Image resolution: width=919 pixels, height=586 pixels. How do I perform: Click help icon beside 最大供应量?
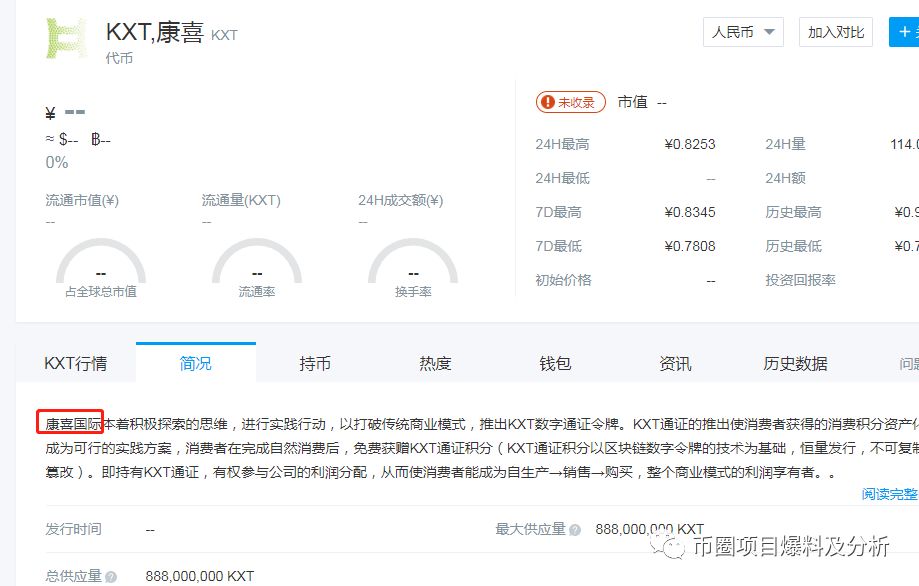(575, 530)
